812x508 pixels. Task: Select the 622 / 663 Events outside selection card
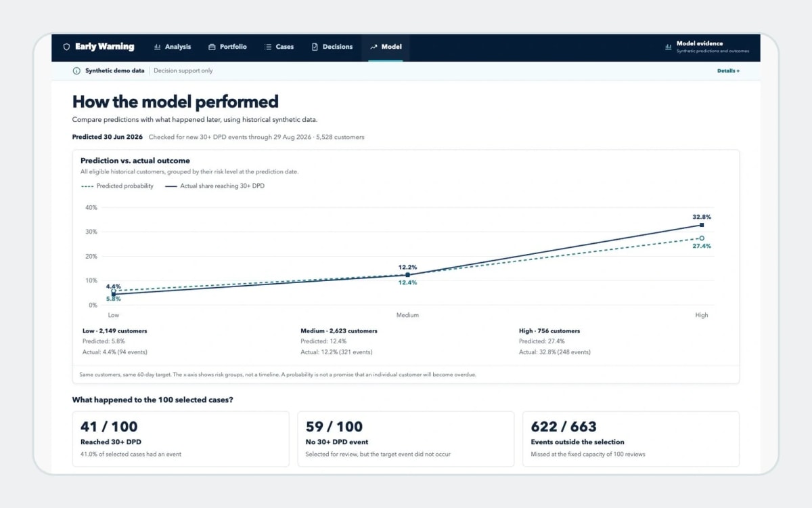click(x=631, y=439)
